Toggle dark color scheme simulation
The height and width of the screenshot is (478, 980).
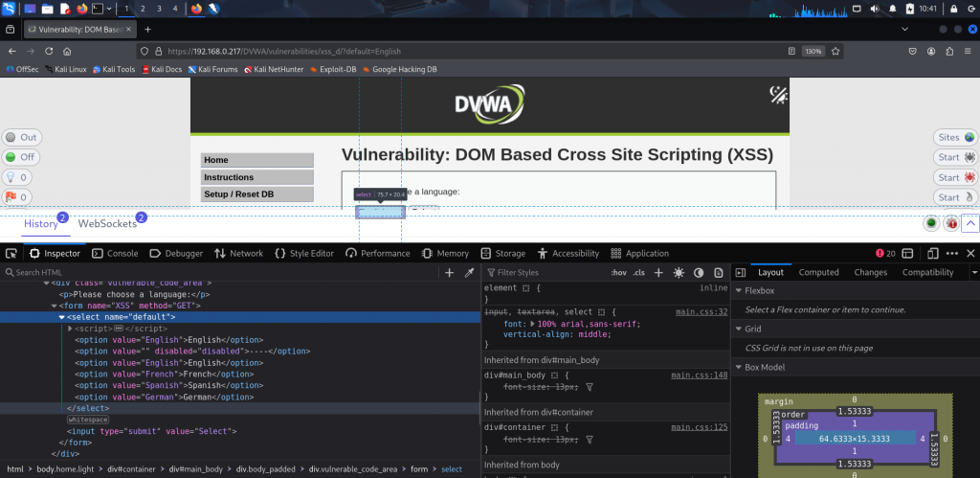(699, 272)
